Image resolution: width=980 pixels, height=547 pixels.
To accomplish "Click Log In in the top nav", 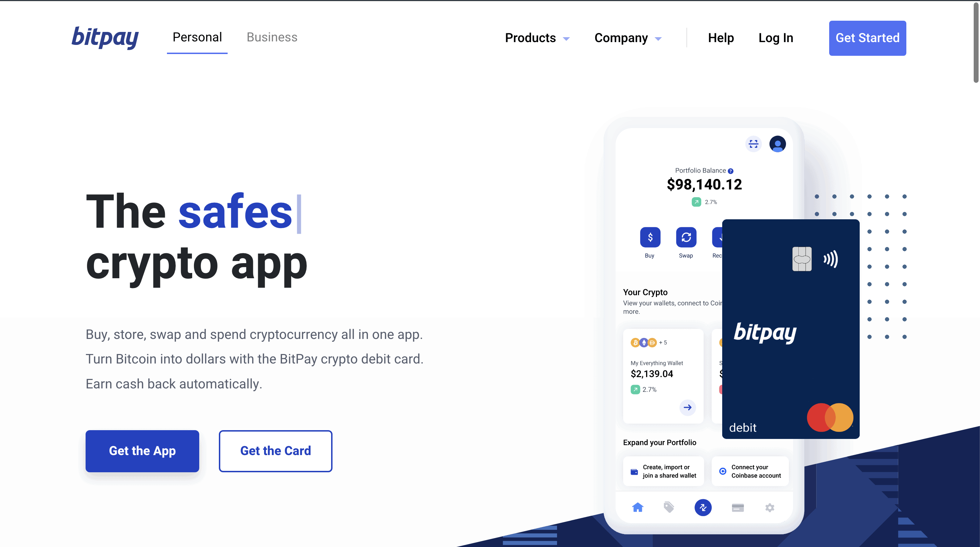I will point(776,38).
